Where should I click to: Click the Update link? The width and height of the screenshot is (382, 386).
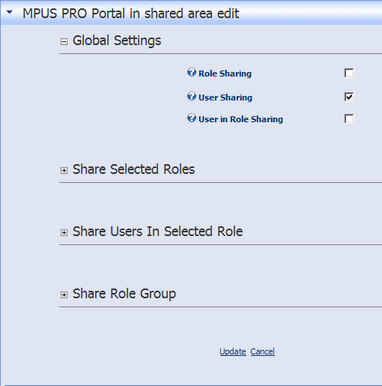(233, 352)
